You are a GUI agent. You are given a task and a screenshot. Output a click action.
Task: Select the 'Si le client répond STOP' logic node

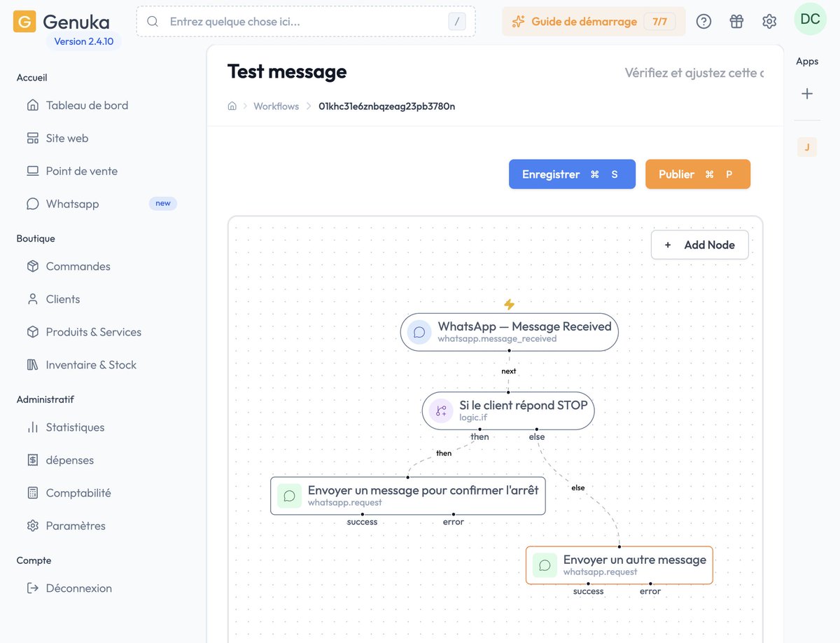pos(508,410)
